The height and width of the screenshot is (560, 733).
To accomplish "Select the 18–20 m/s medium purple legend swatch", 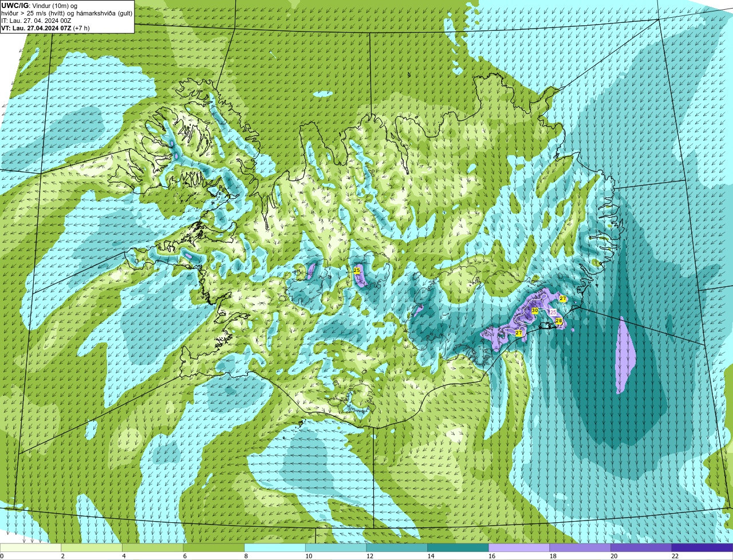I will pos(580,547).
